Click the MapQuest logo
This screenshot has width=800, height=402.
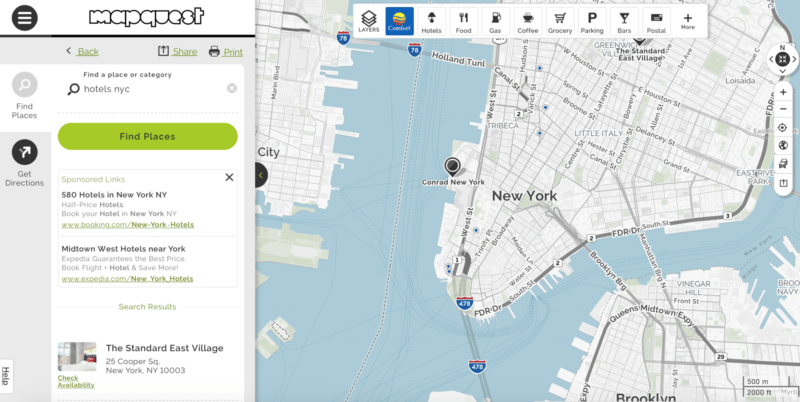[147, 17]
